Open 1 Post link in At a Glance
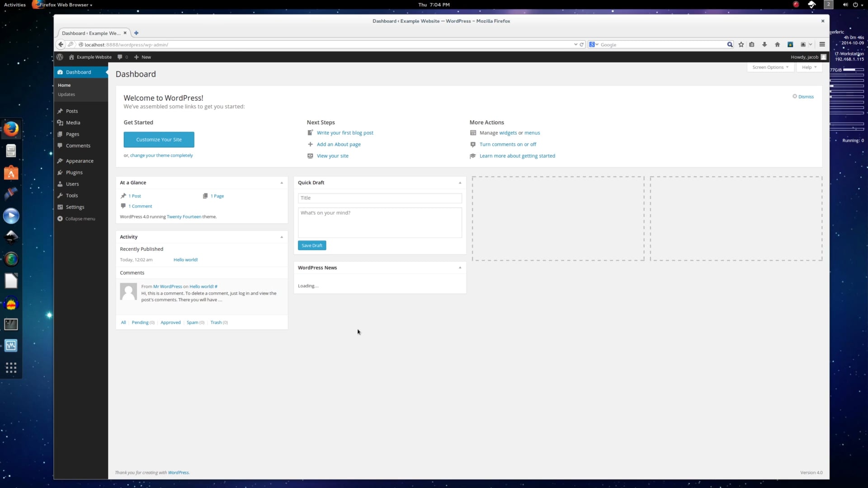The height and width of the screenshot is (488, 868). (135, 196)
